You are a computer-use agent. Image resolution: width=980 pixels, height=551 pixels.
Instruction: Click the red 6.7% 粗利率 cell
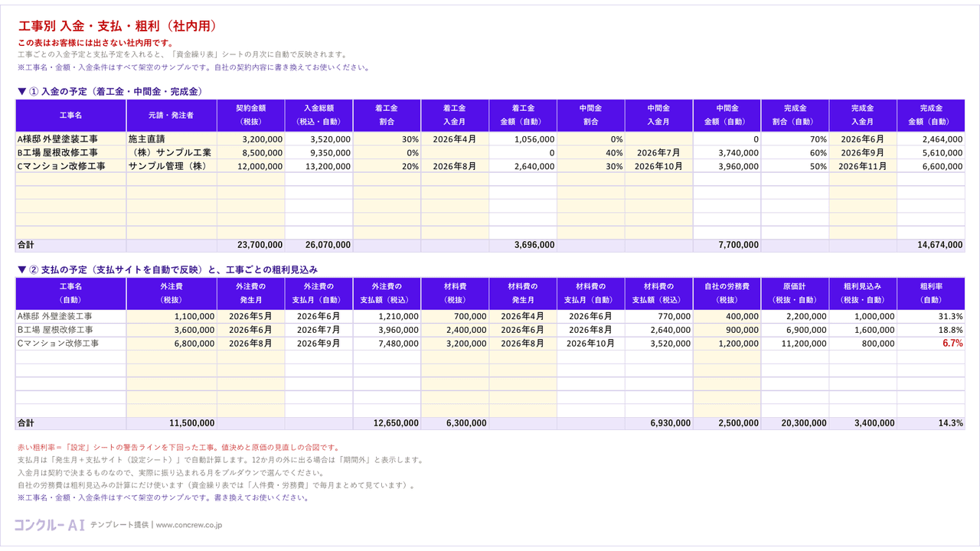(931, 344)
